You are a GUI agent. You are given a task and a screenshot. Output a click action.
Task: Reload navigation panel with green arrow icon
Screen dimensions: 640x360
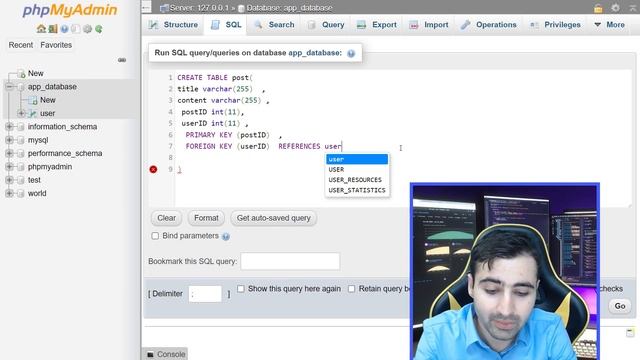(x=99, y=29)
